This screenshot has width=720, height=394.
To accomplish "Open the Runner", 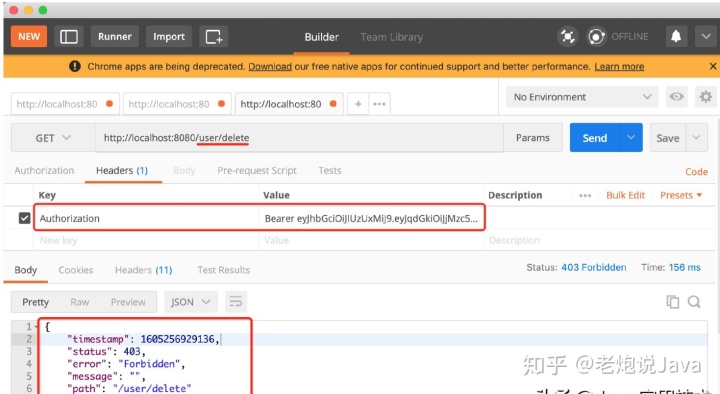I will [114, 36].
